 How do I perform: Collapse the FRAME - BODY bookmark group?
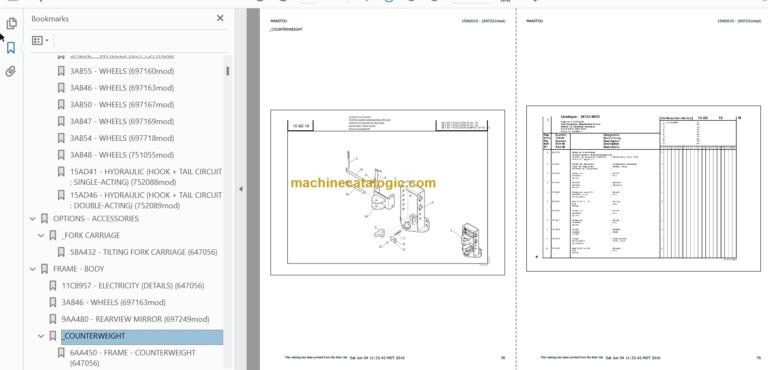[33, 269]
